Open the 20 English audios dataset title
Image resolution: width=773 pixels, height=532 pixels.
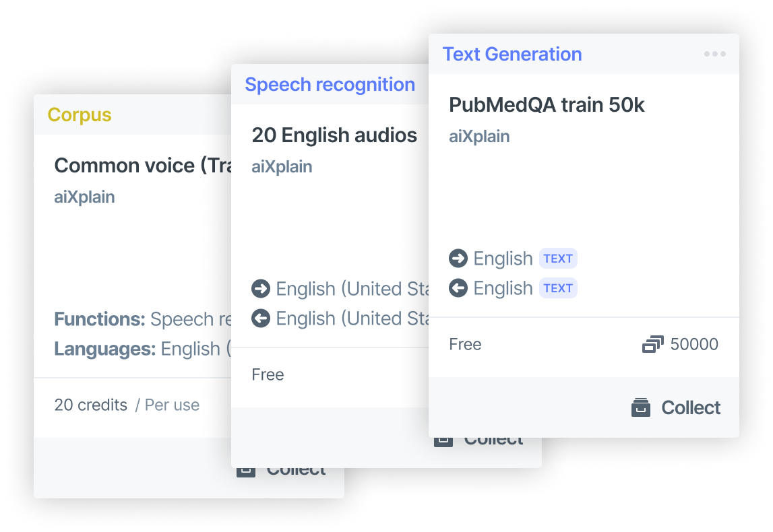click(x=334, y=135)
